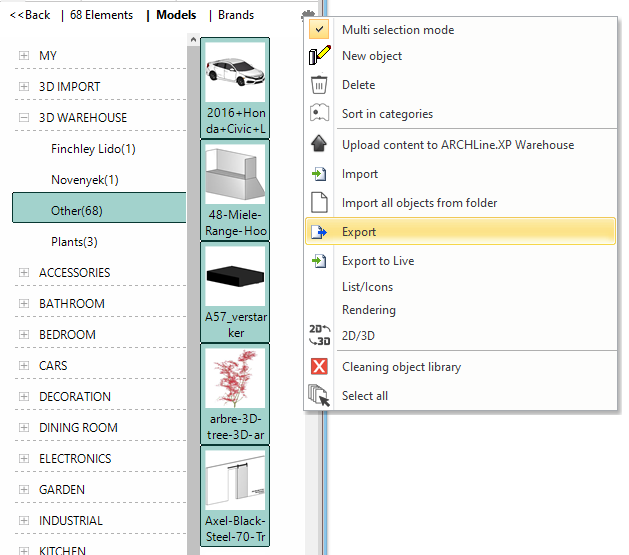
Task: Choose 2D/3D menu entry
Action: [461, 335]
